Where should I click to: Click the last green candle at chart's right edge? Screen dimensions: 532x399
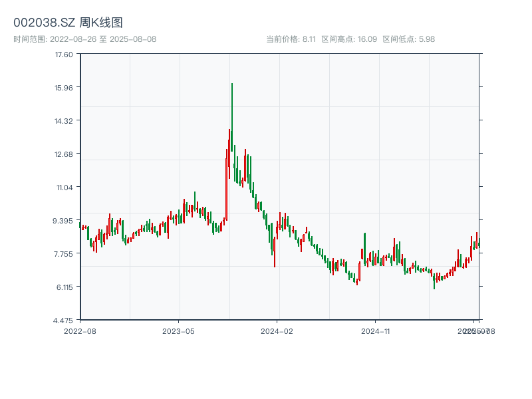click(x=479, y=243)
